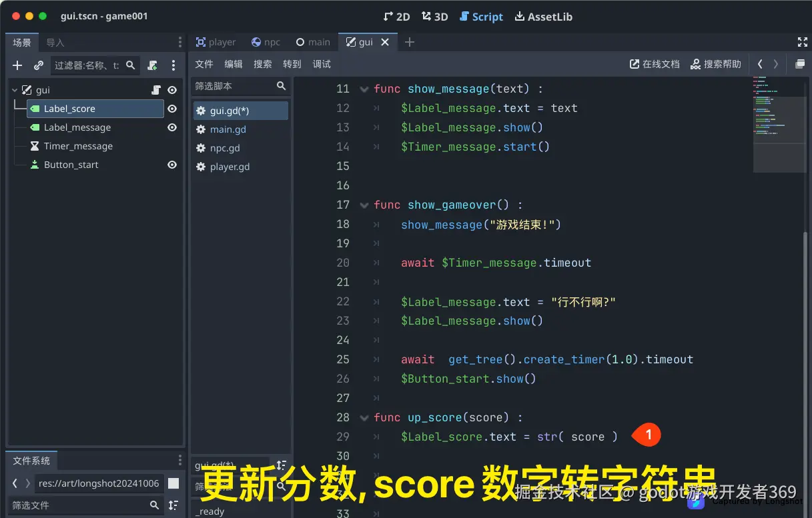The image size is (812, 518).
Task: Open the Script workspace
Action: [x=481, y=17]
